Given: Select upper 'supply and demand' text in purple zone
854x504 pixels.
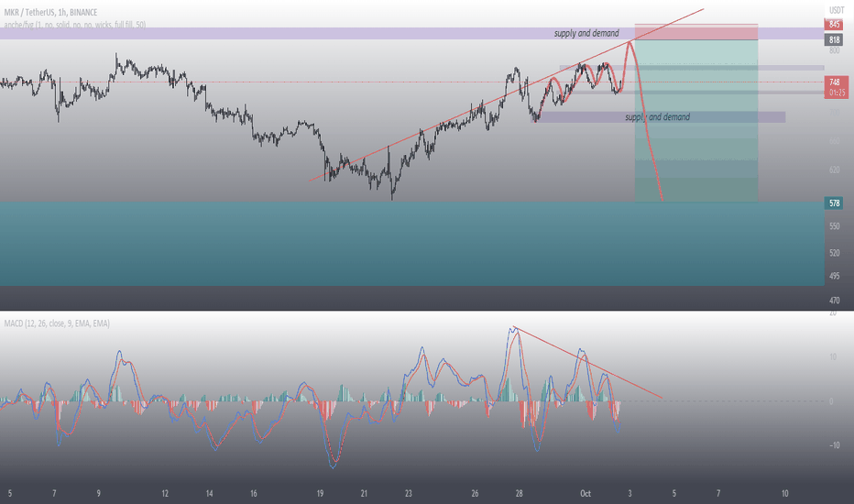Looking at the screenshot, I should [586, 33].
